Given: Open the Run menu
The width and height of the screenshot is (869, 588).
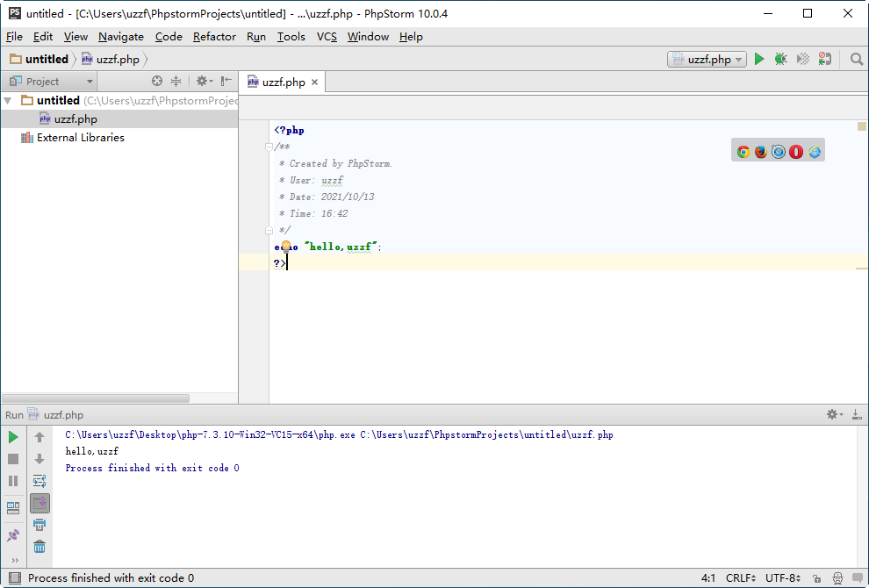Looking at the screenshot, I should (x=256, y=37).
